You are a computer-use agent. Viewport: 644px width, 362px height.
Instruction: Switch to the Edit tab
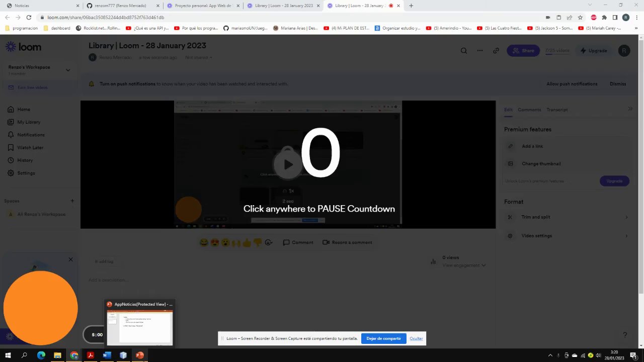[508, 110]
